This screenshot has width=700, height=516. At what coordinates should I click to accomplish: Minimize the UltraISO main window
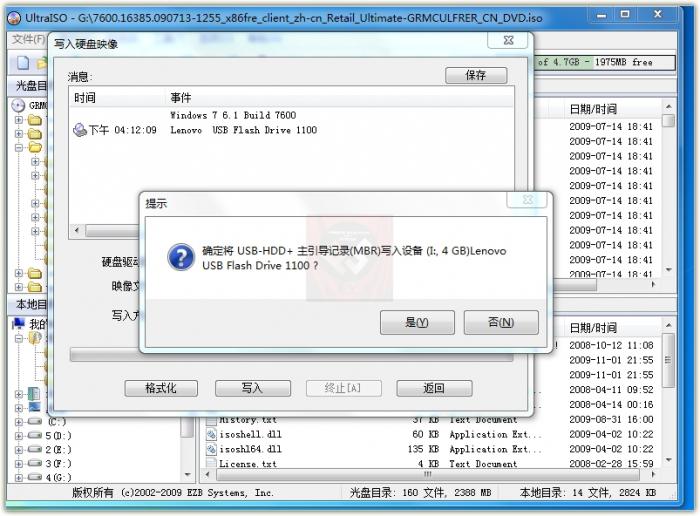[x=602, y=15]
